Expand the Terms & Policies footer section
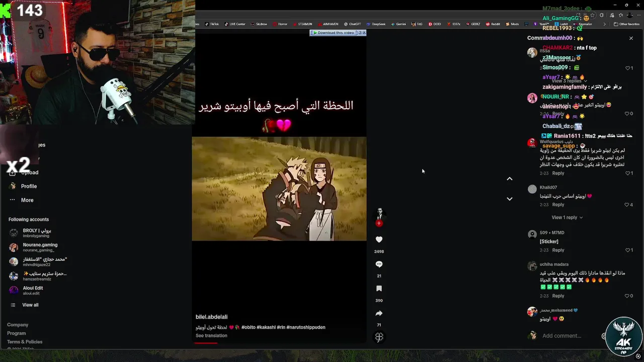 point(25,342)
